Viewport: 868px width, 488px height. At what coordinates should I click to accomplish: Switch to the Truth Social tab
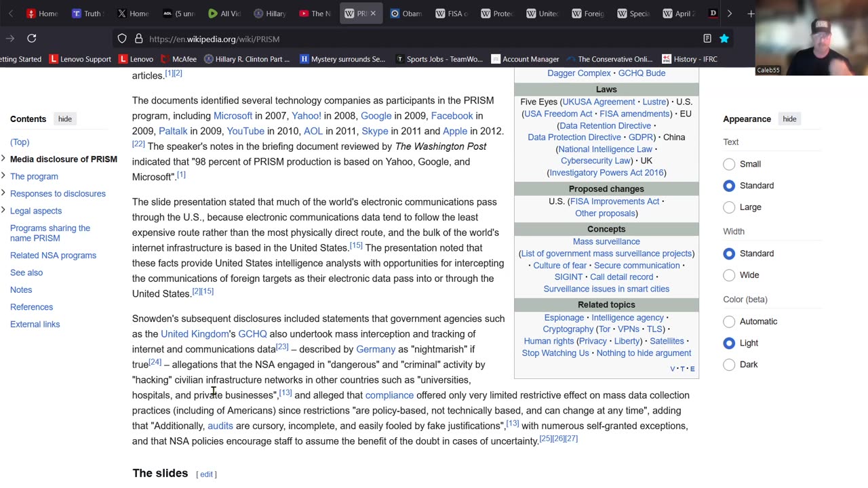coord(87,14)
